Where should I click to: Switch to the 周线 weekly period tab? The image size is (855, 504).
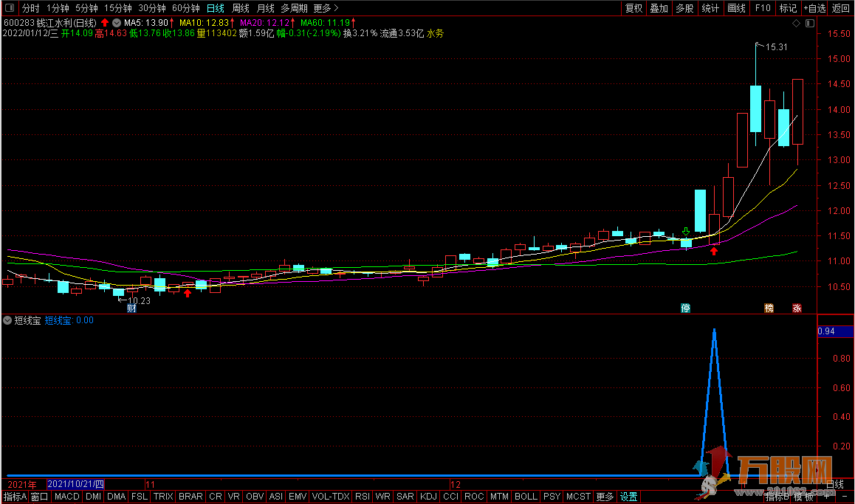241,9
